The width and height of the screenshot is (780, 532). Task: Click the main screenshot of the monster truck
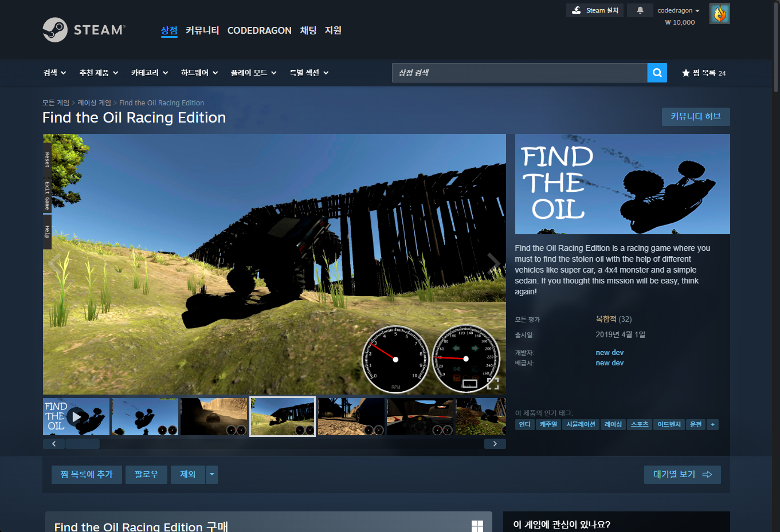click(275, 264)
